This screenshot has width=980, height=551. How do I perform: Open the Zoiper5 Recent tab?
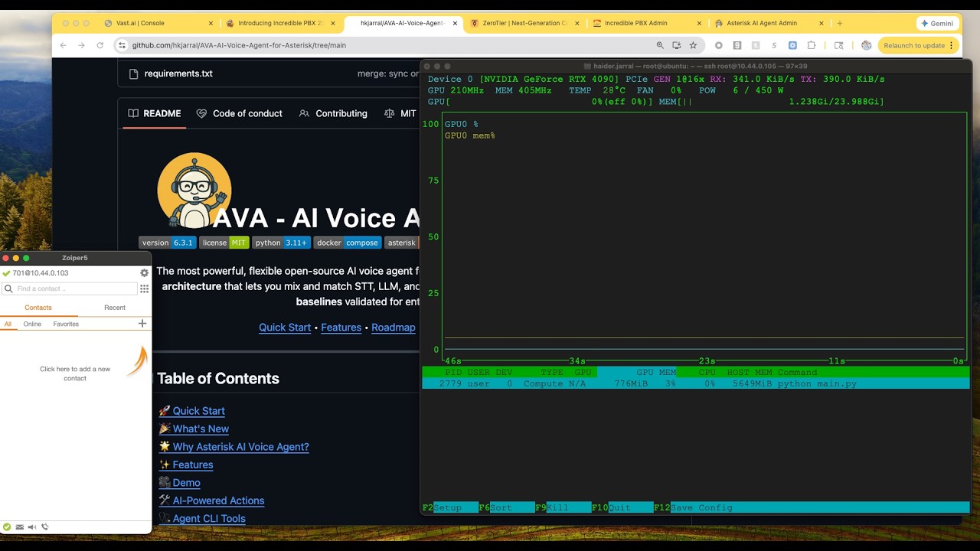(x=115, y=308)
